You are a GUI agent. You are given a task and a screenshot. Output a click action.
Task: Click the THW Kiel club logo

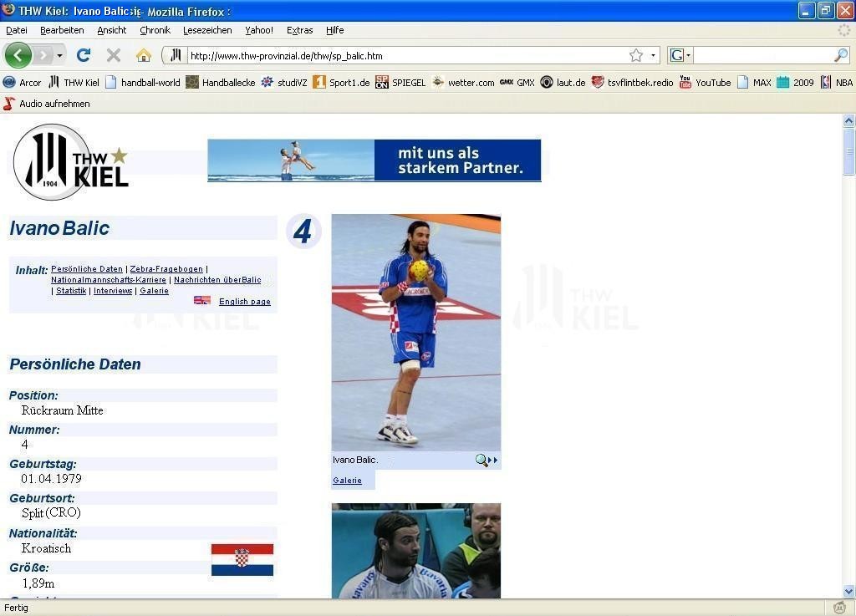point(71,161)
